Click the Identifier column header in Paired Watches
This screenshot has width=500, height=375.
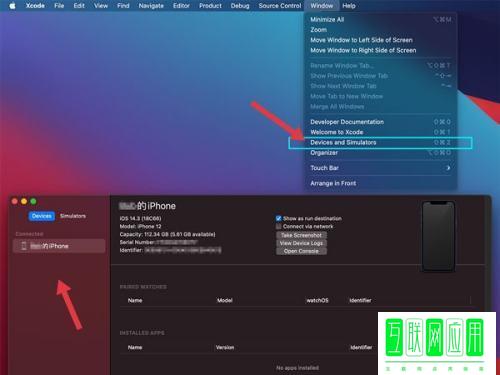[x=360, y=300]
